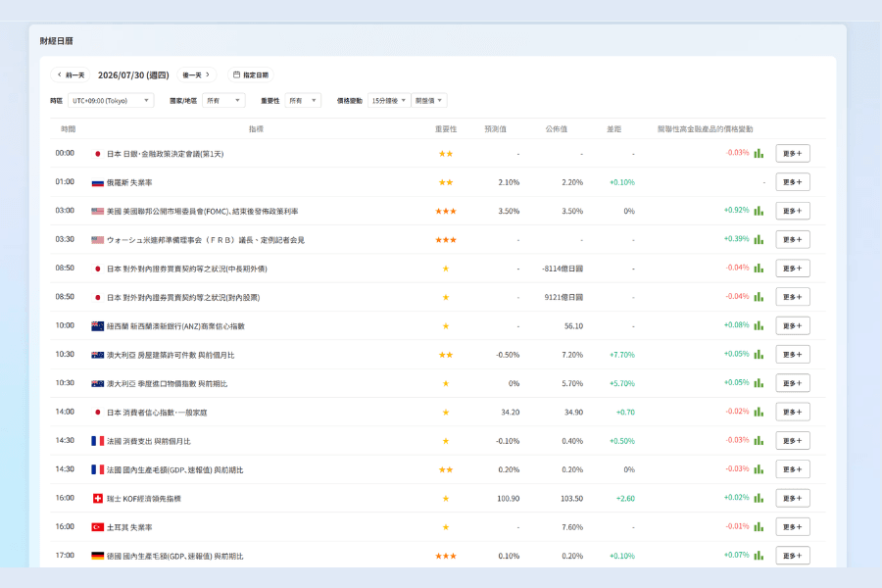Viewport: 882px width, 588px height.
Task: Open the 國家/地區 filter dropdown
Action: 223,101
